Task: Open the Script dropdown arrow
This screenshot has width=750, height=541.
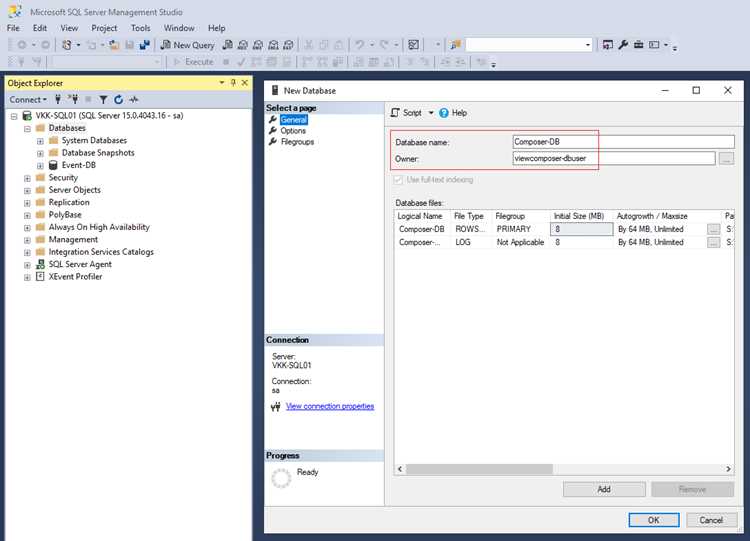Action: (x=430, y=113)
